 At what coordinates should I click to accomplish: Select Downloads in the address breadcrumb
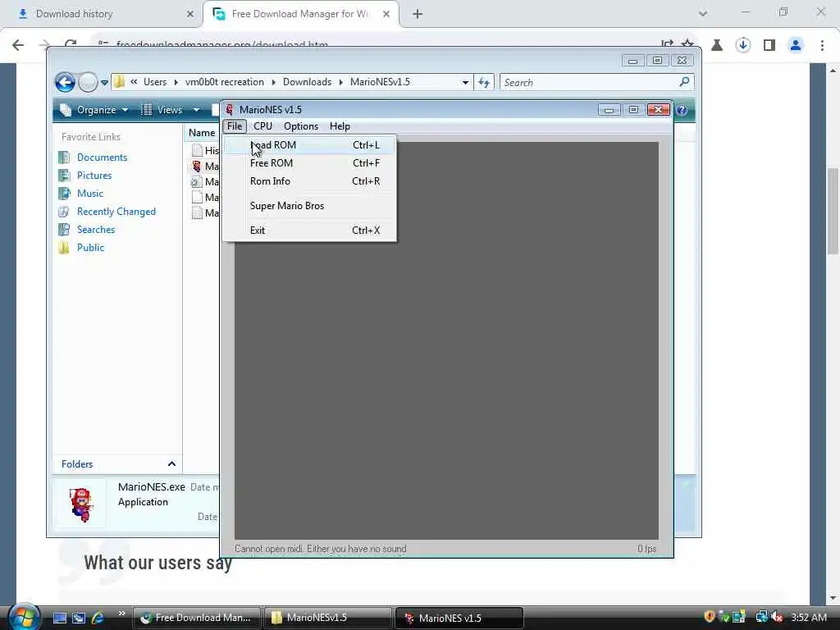pyautogui.click(x=307, y=82)
